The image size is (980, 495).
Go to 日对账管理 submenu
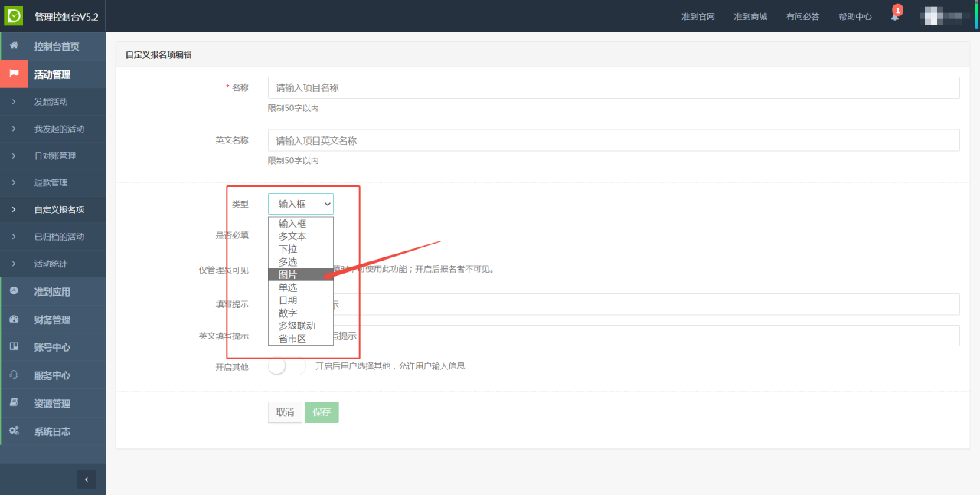click(55, 156)
